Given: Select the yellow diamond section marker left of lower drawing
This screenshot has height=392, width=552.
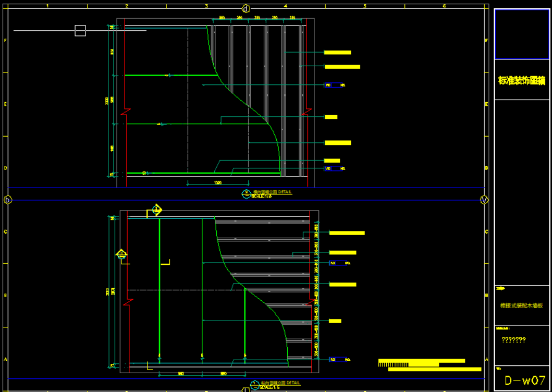Looking at the screenshot, I should (x=121, y=254).
